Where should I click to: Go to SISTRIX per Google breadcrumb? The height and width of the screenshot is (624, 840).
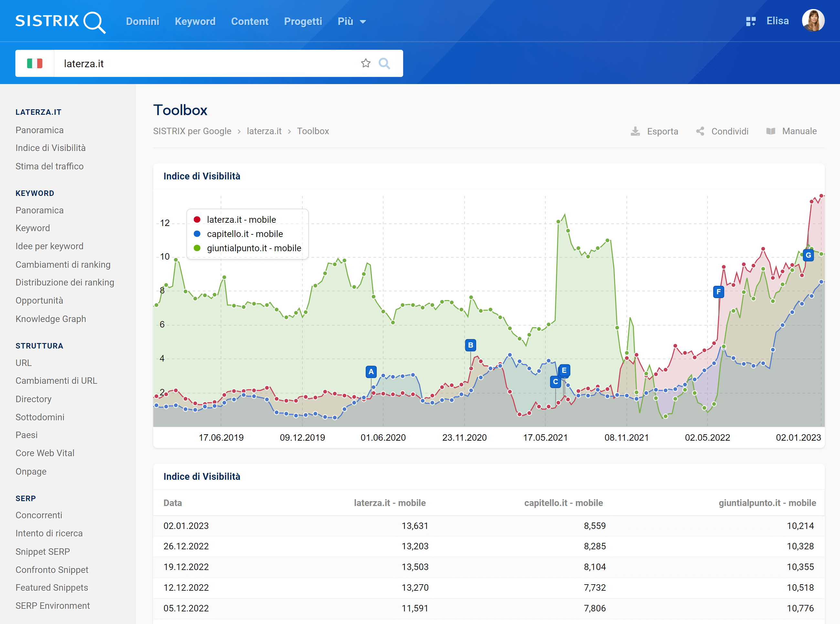pos(192,131)
